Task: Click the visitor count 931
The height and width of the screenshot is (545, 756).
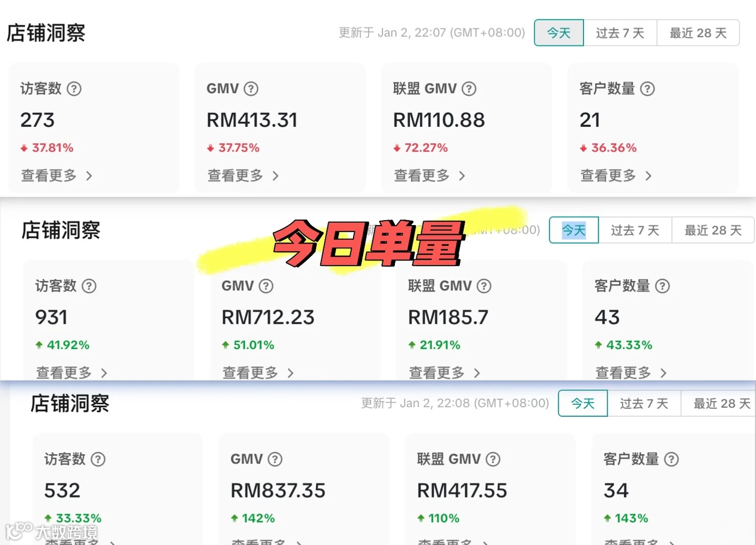Action: 51,317
